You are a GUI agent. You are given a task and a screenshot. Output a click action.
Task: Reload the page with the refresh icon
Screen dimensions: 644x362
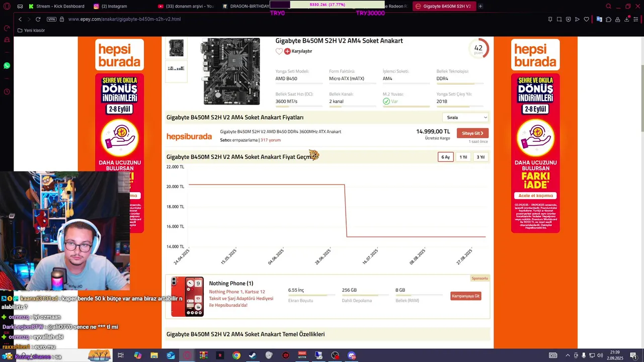38,19
